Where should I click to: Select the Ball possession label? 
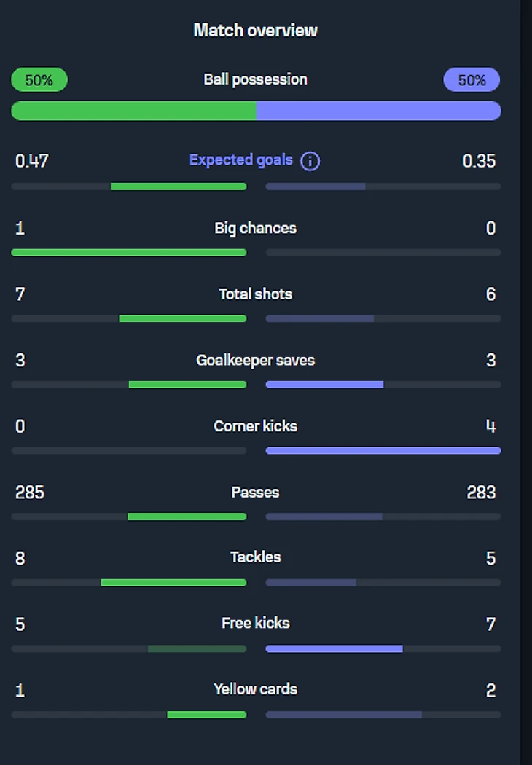tap(255, 79)
